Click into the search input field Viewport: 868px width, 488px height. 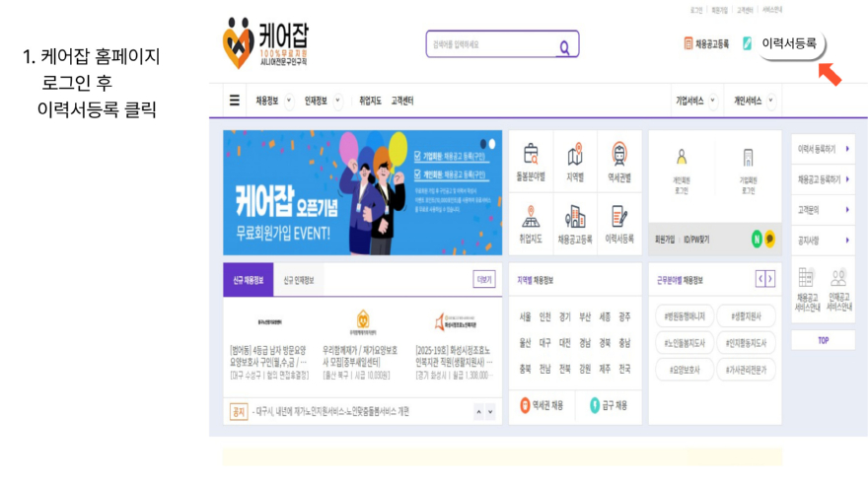tap(488, 44)
